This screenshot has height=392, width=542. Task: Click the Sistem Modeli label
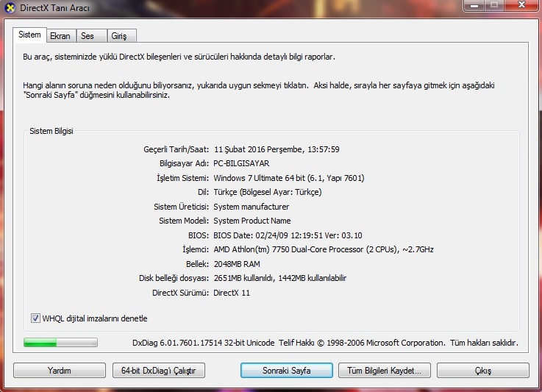(184, 221)
